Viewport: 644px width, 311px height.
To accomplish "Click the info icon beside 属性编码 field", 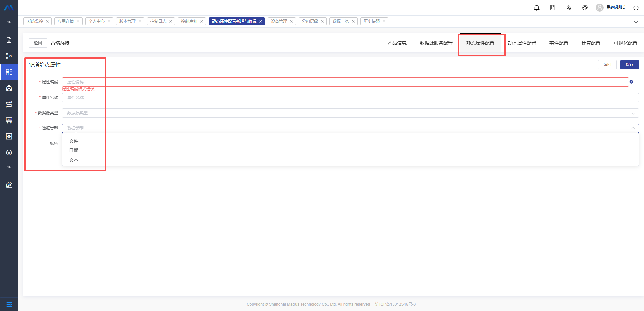I will click(x=631, y=82).
